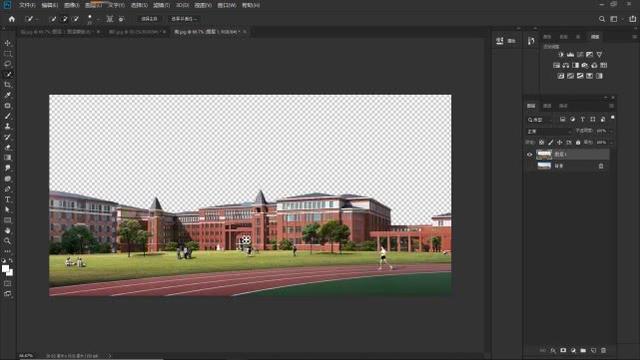Select the History Brush tool
Image resolution: width=640 pixels, height=360 pixels.
[x=7, y=137]
